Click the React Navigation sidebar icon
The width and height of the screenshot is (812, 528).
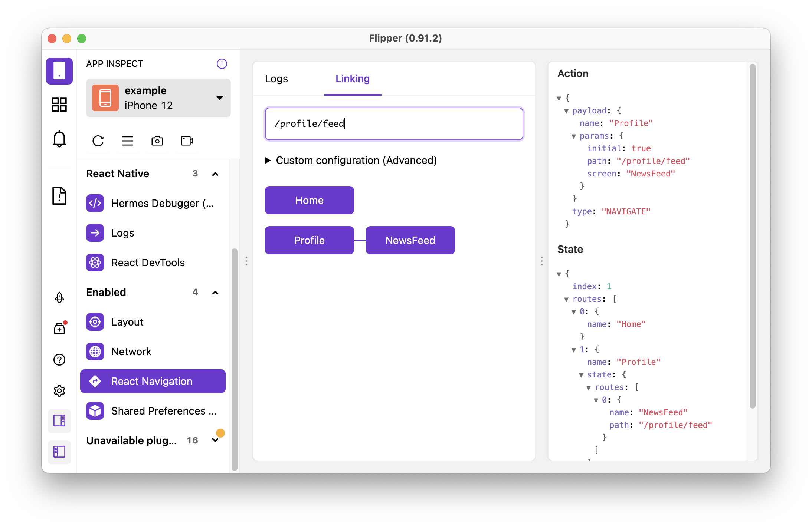[x=96, y=381]
